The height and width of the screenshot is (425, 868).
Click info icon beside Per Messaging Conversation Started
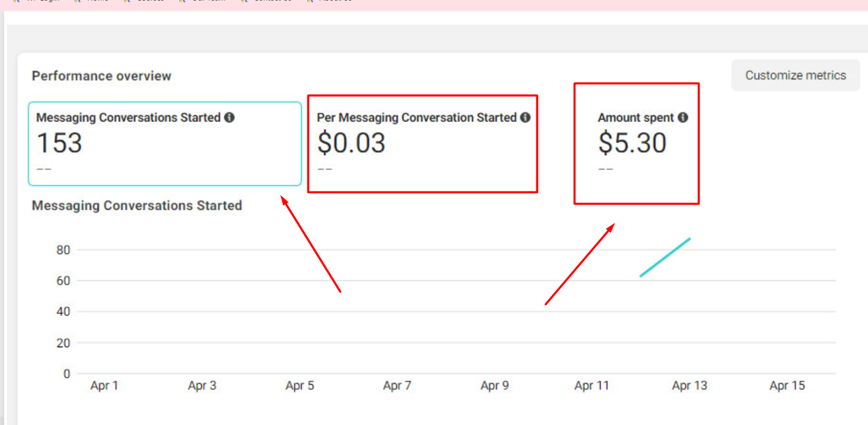click(525, 117)
